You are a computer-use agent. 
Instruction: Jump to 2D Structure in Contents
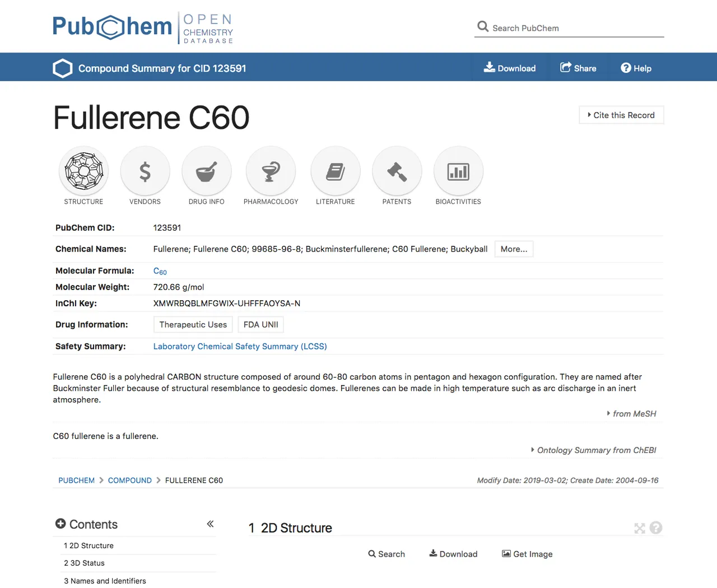pos(89,545)
